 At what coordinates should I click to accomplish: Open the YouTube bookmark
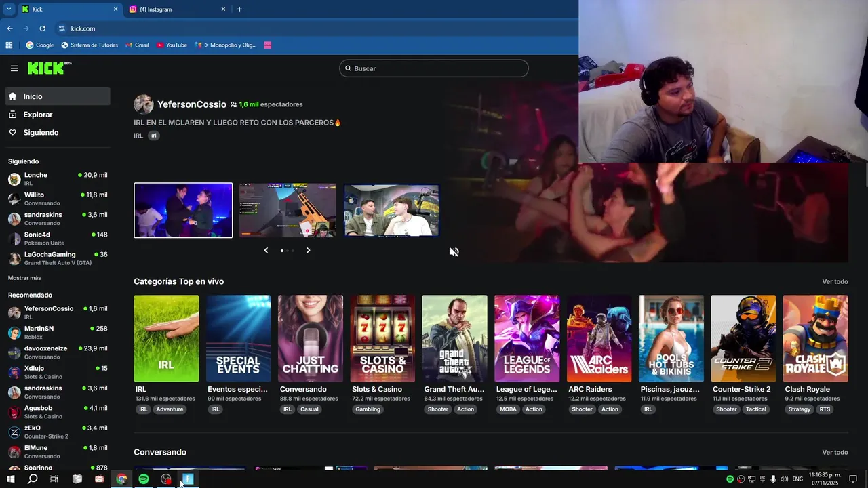(x=172, y=45)
